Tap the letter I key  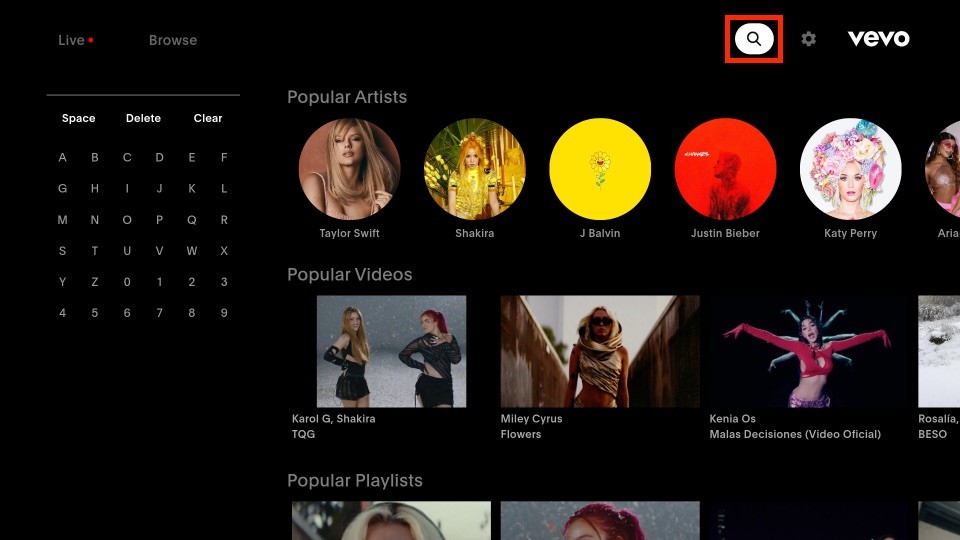tap(127, 189)
